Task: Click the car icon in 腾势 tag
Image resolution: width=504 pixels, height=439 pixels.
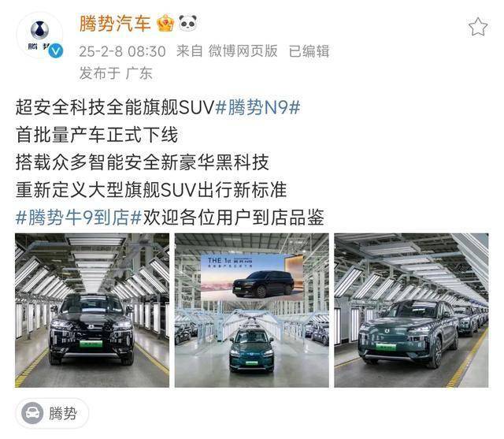Action: 32,413
